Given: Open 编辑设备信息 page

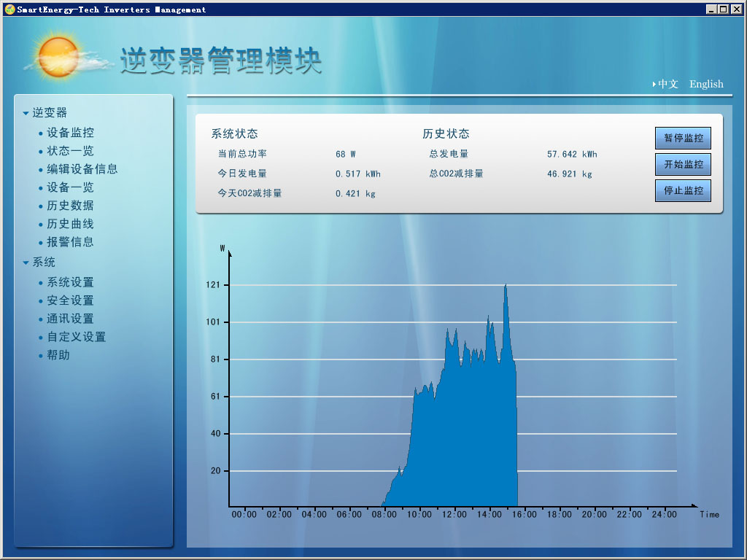Looking at the screenshot, I should 82,169.
